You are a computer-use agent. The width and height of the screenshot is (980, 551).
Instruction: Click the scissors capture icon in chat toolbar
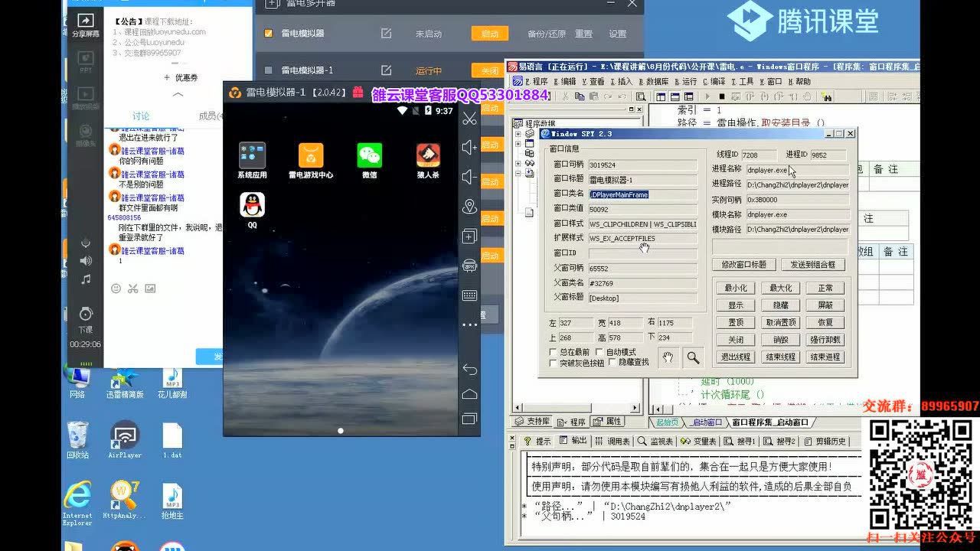point(132,289)
